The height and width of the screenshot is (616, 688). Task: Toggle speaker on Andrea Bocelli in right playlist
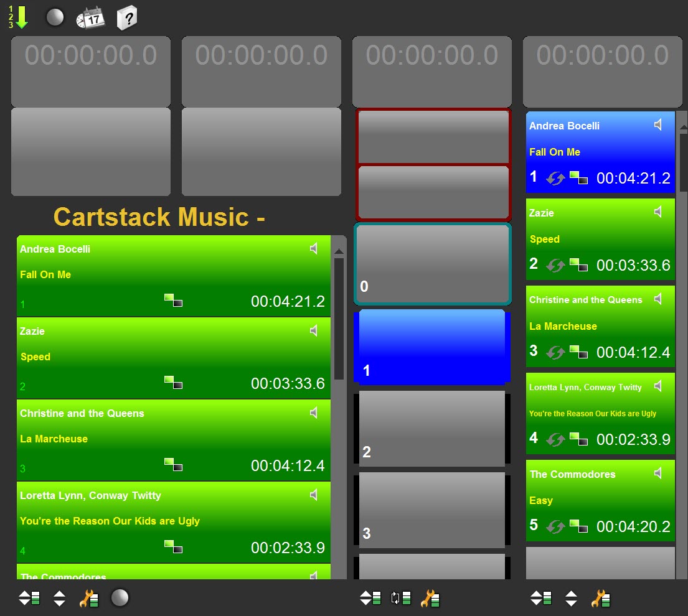pos(658,125)
